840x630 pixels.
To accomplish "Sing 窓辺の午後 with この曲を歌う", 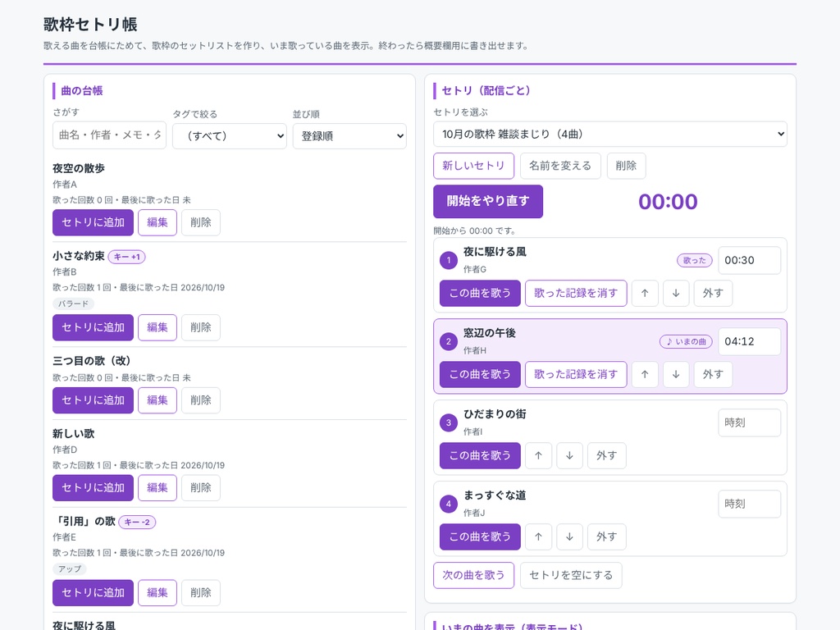I will coord(480,374).
